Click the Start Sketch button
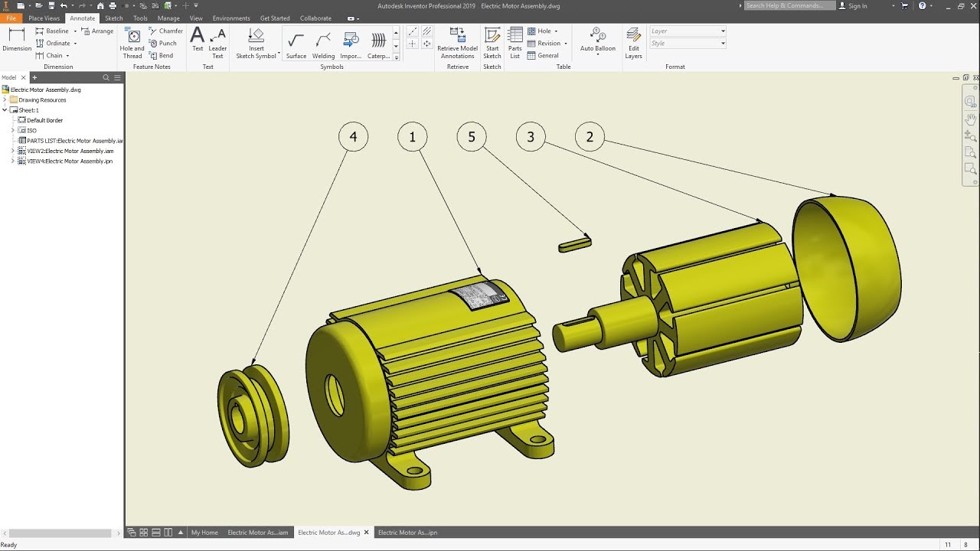The image size is (980, 551). click(x=492, y=43)
